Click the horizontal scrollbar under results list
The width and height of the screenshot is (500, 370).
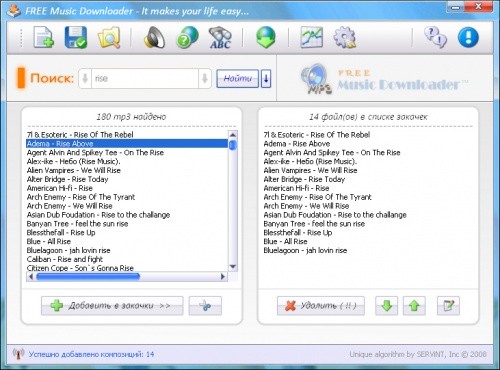[127, 276]
